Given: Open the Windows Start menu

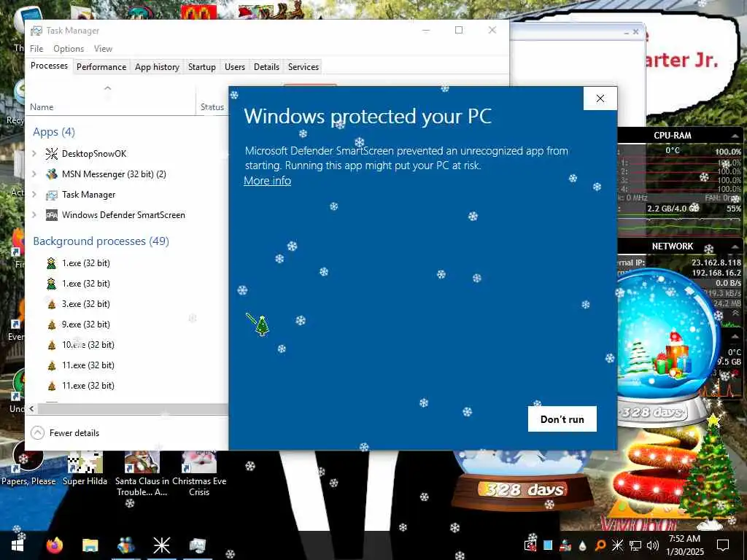Looking at the screenshot, I should pos(18,545).
